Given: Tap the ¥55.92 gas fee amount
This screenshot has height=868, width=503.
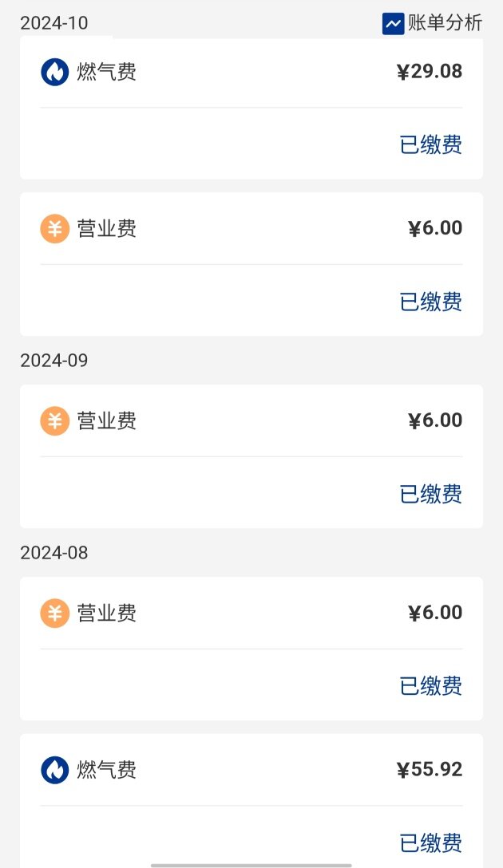Looking at the screenshot, I should click(429, 770).
